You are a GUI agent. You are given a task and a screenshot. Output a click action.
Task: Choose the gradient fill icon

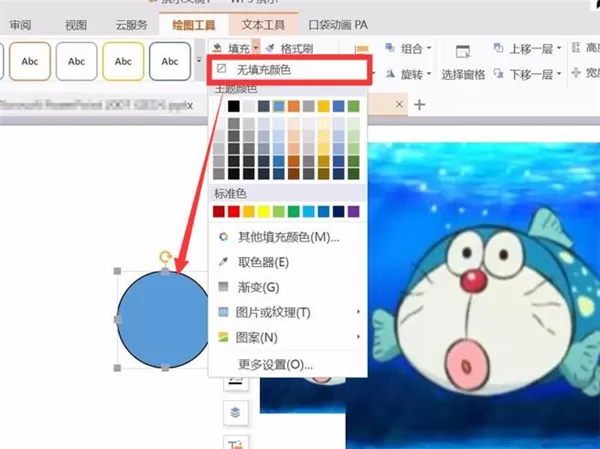point(223,287)
